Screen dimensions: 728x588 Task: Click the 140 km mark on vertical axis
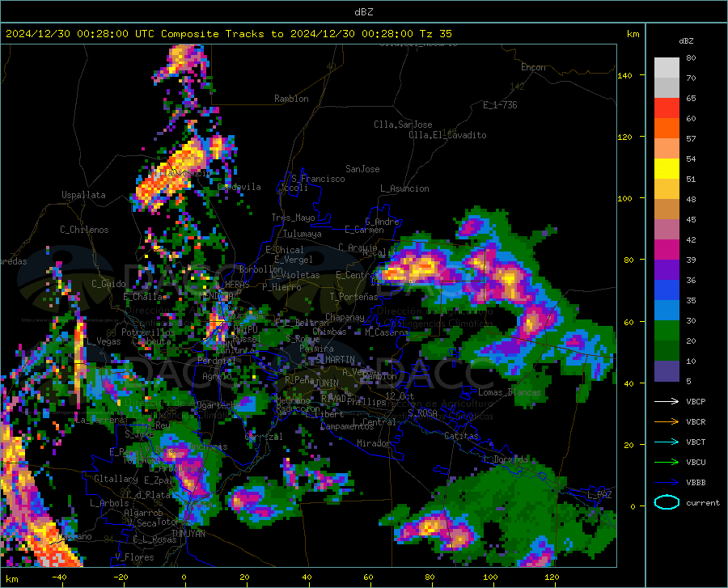624,75
